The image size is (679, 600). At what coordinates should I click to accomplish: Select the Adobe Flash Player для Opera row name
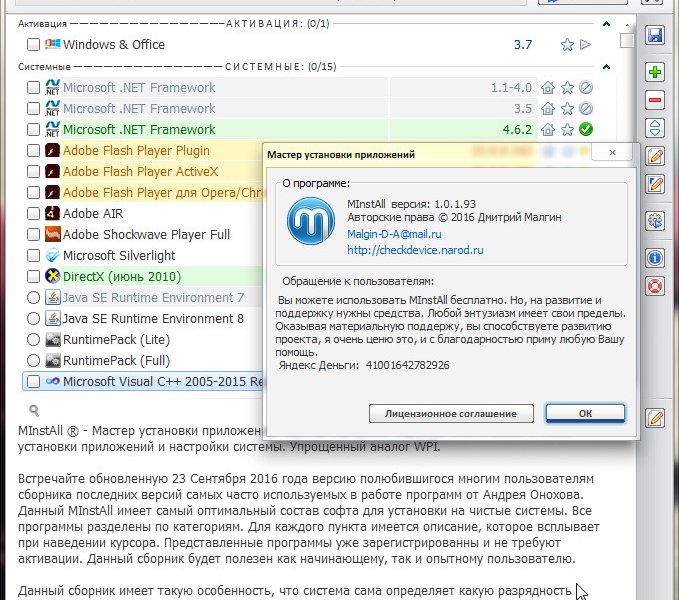pyautogui.click(x=162, y=192)
